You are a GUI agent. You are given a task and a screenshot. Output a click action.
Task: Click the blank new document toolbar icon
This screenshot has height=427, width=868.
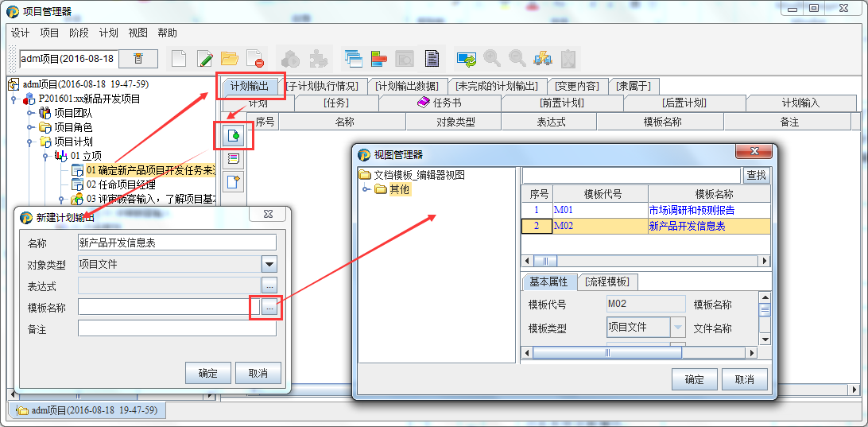point(180,58)
